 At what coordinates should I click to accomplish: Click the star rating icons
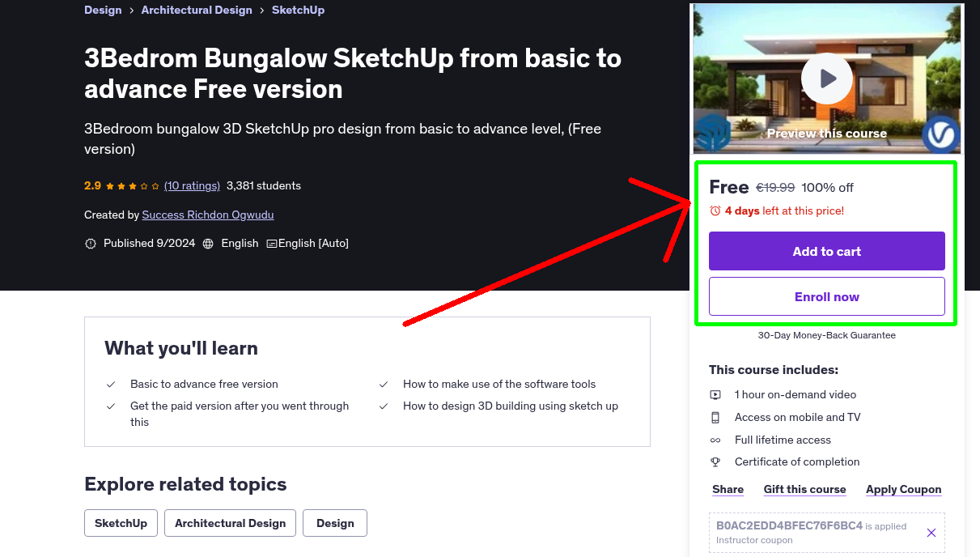coord(133,186)
